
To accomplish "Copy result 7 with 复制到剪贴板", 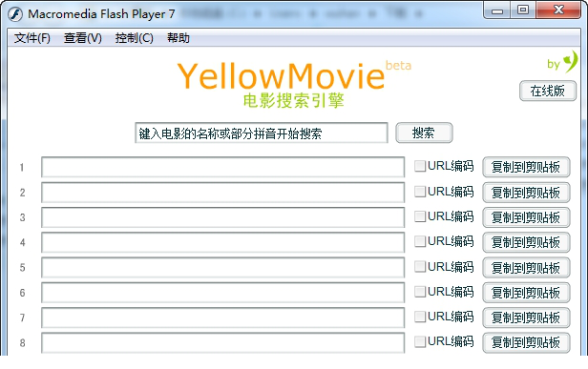I will click(526, 318).
